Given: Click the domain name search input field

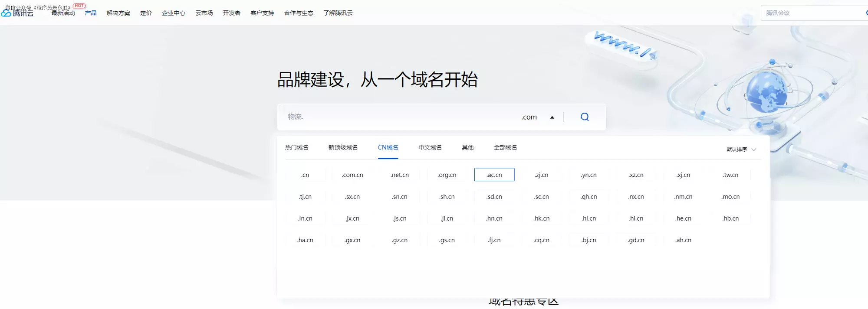Looking at the screenshot, I should 399,117.
